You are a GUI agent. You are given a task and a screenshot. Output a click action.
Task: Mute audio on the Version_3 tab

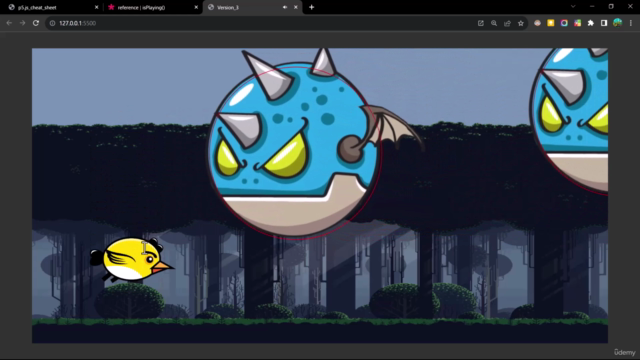[x=285, y=7]
